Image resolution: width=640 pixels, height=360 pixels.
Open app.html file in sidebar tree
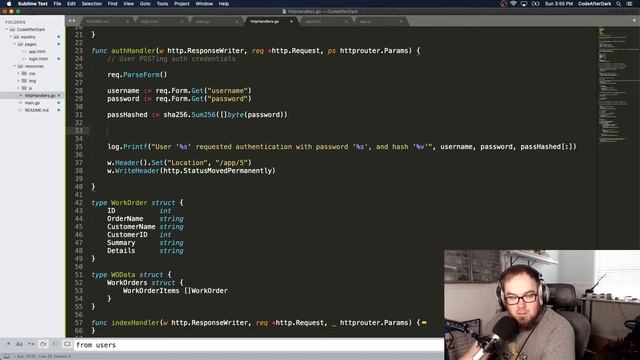coord(37,51)
